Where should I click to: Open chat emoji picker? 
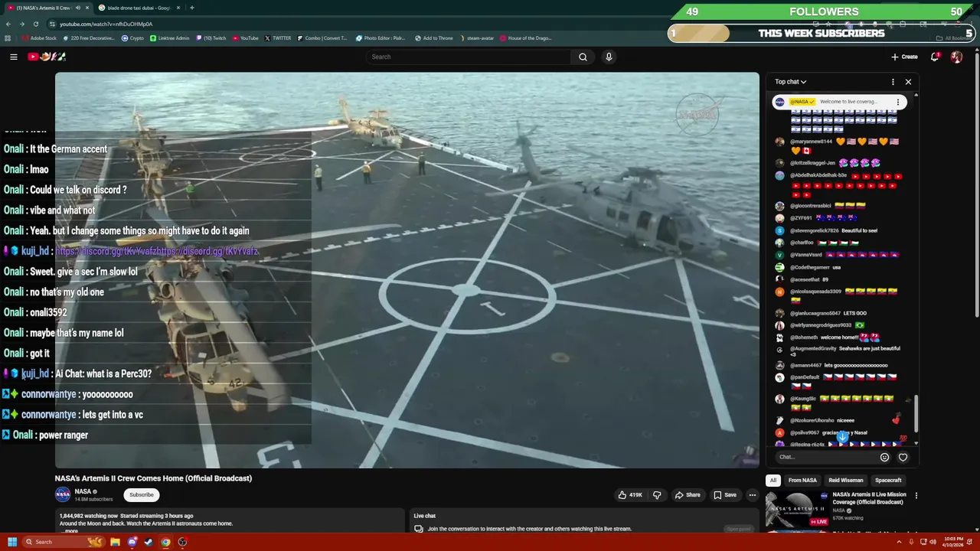coord(884,457)
